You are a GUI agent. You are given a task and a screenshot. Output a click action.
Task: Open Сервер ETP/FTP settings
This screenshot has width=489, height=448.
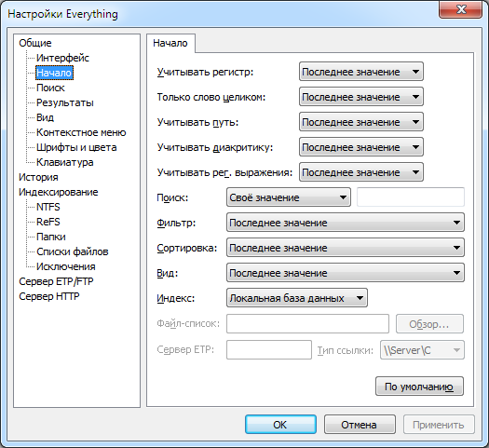pos(56,281)
